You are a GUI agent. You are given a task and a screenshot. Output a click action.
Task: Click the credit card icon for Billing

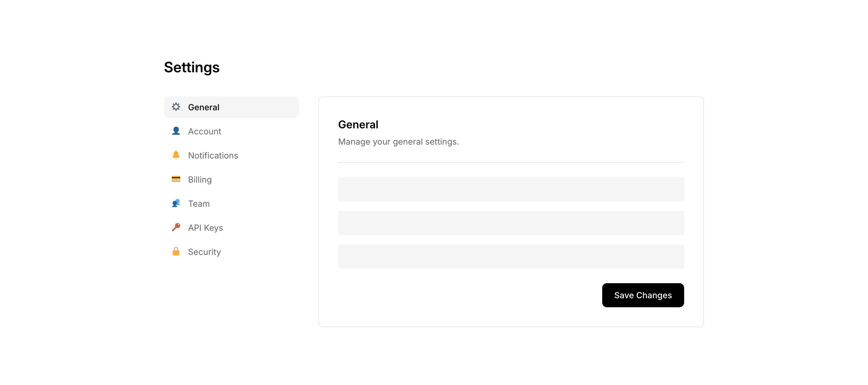176,179
